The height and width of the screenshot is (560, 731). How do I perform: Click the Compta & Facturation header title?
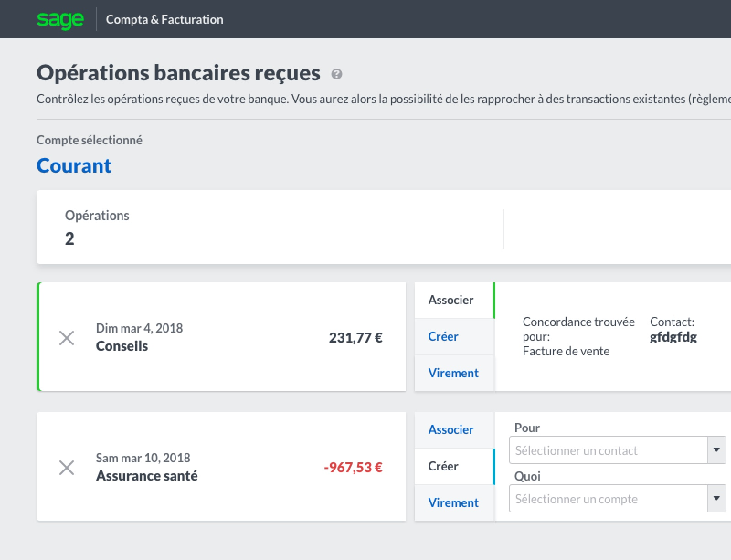pos(164,20)
